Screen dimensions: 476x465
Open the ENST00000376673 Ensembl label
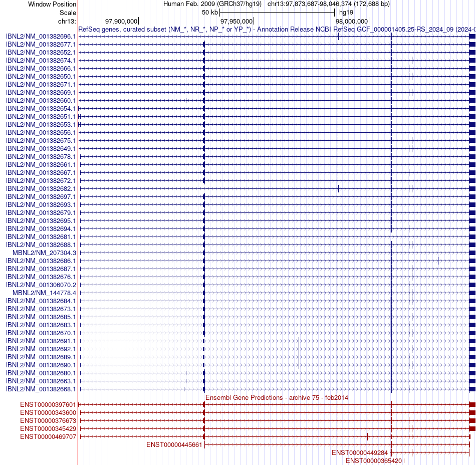tap(48, 421)
